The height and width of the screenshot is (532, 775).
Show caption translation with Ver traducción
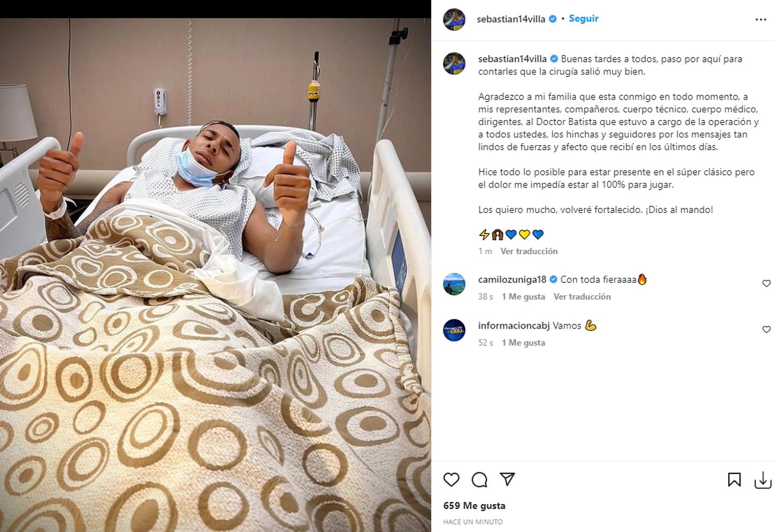point(529,251)
